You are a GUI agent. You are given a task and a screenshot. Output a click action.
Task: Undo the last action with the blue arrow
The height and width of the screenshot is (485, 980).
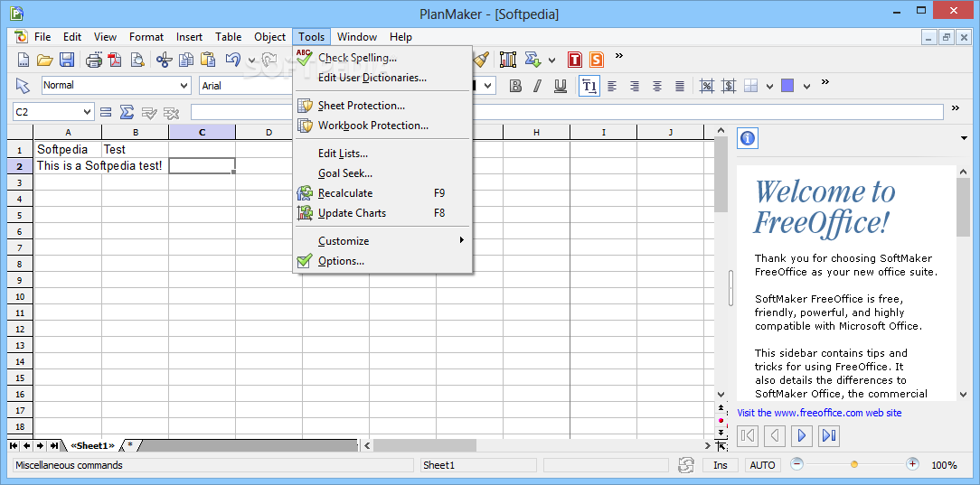point(233,60)
